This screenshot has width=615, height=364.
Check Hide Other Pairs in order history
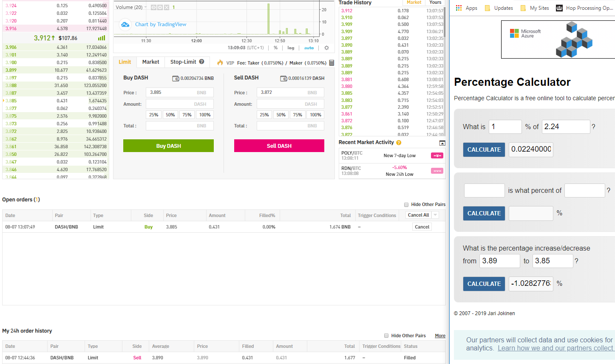coord(386,336)
